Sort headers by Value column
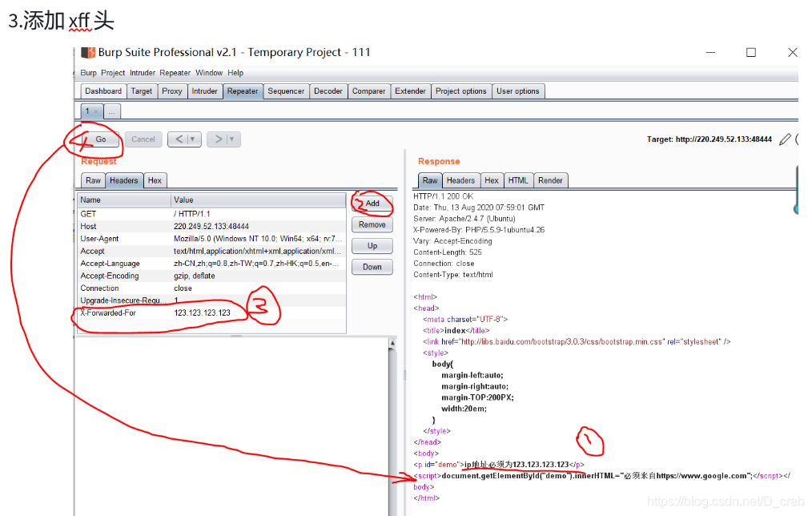This screenshot has width=812, height=516. [258, 200]
